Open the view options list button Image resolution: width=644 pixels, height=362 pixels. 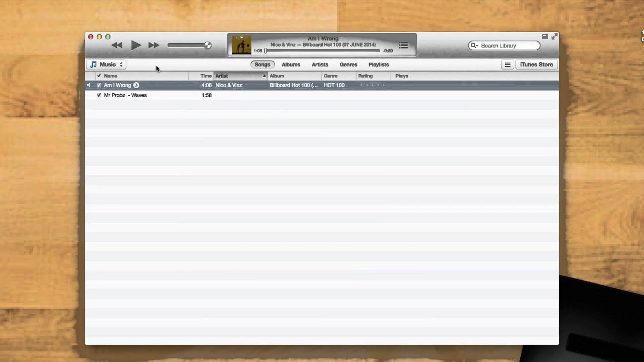point(508,65)
